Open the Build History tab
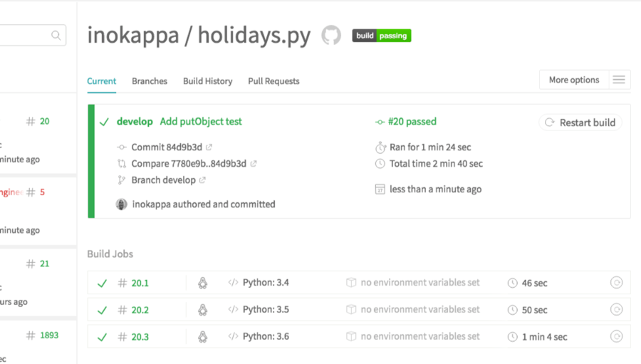The width and height of the screenshot is (641, 364). pos(208,81)
